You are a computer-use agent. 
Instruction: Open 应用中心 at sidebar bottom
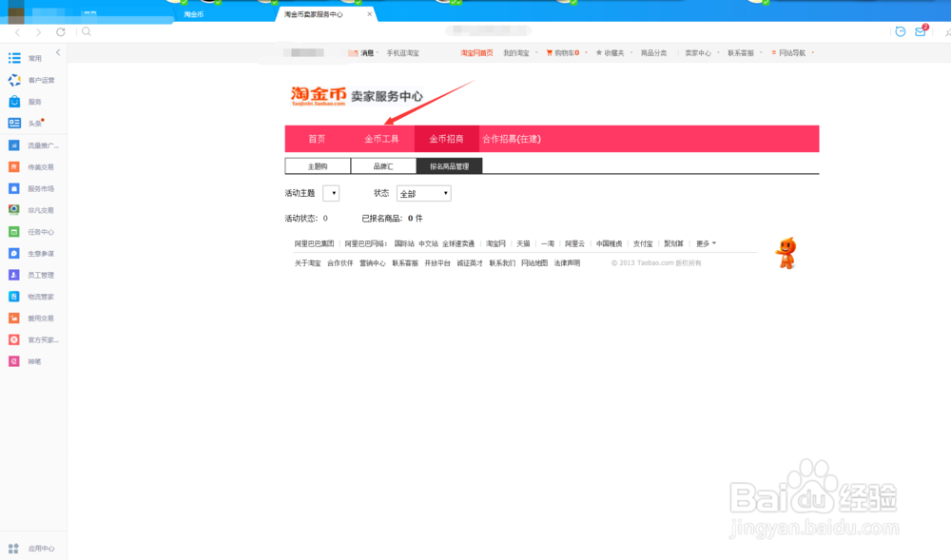(31, 548)
